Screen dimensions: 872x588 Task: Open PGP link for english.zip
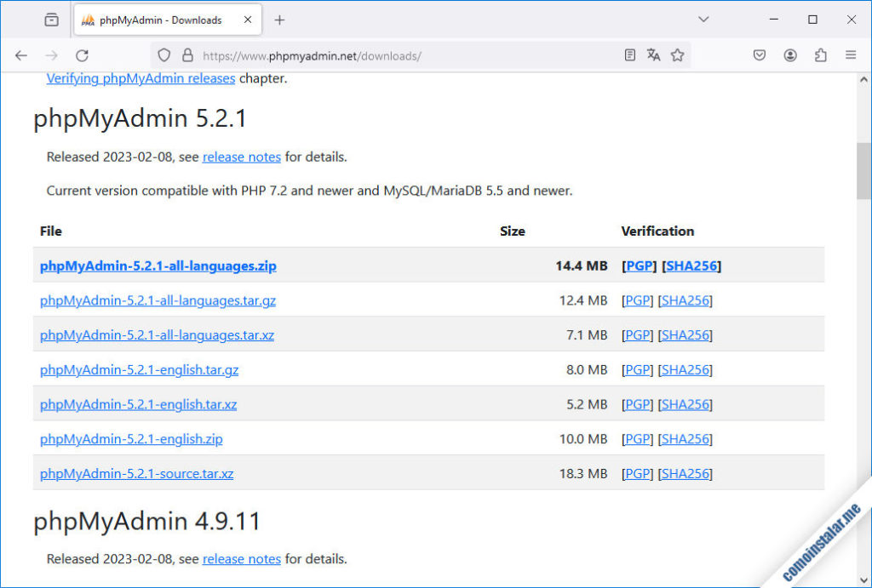coord(637,439)
